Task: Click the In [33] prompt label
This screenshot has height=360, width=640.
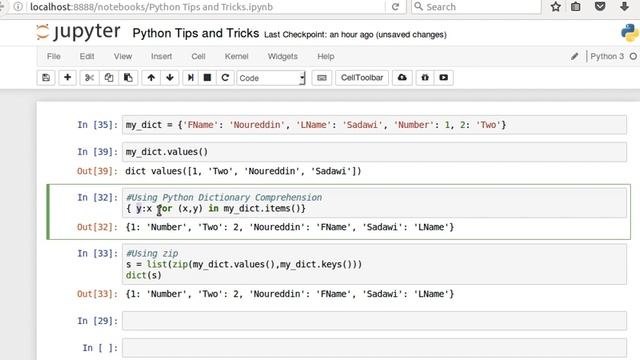Action: click(x=97, y=253)
